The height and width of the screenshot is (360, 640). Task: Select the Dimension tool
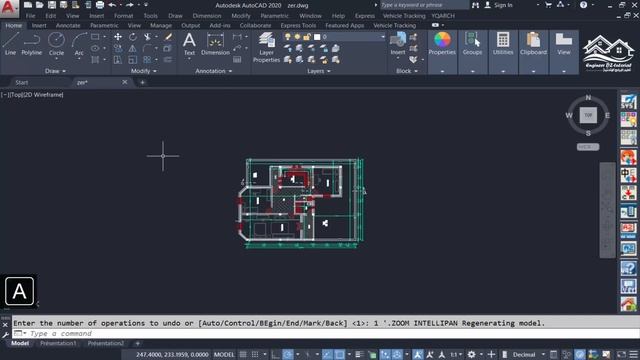click(x=215, y=44)
